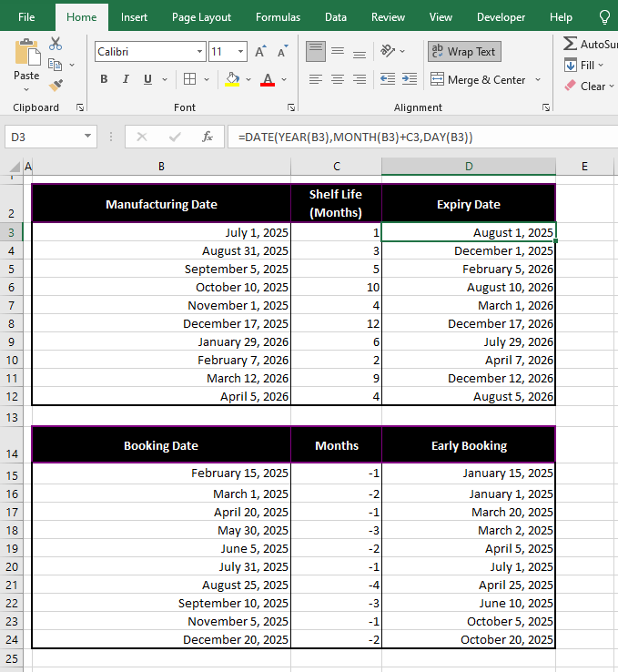
Task: Switch to the Developer tab
Action: (501, 17)
